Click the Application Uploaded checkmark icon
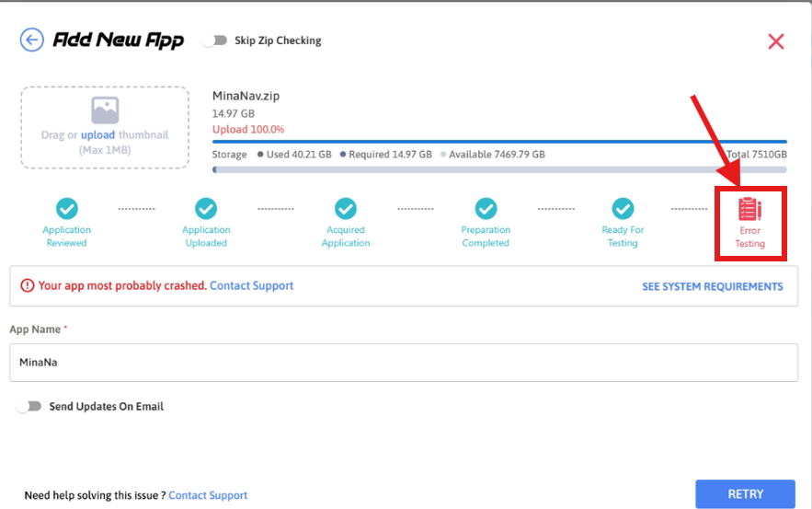This screenshot has width=812, height=509. point(206,209)
